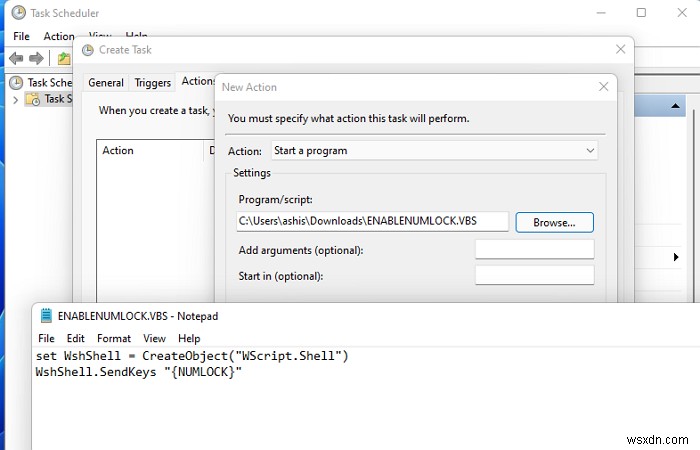Click the Browse button
Screen dimensions: 700x450
(555, 222)
